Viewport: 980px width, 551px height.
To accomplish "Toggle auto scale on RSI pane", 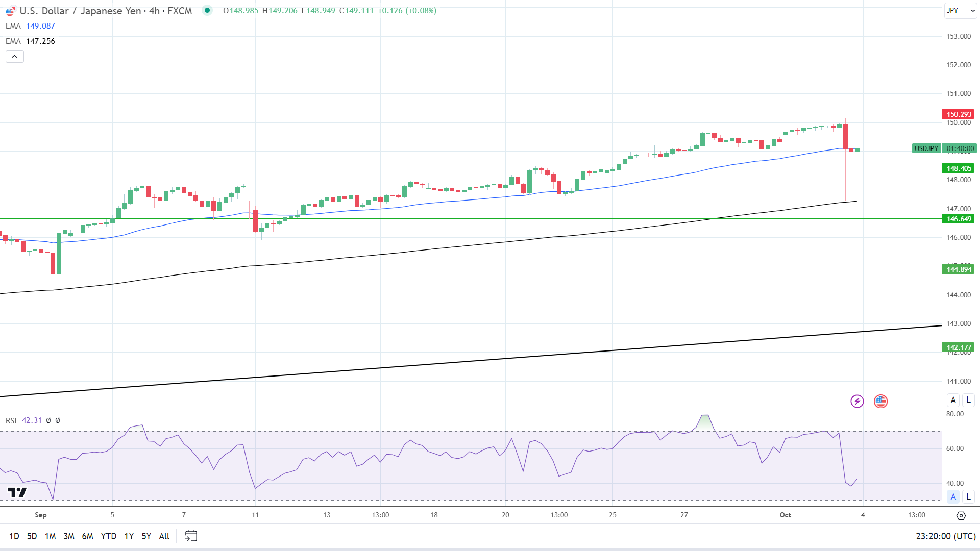I will [953, 496].
